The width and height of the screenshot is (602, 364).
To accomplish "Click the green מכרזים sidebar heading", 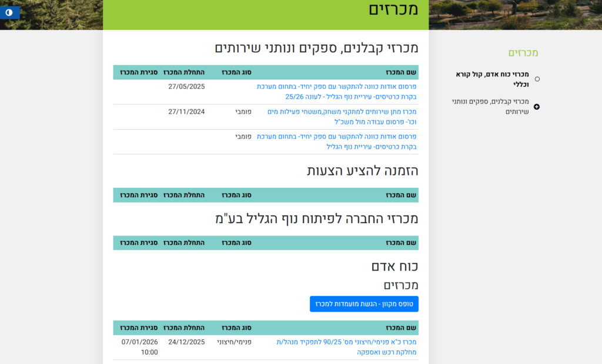I will [523, 53].
